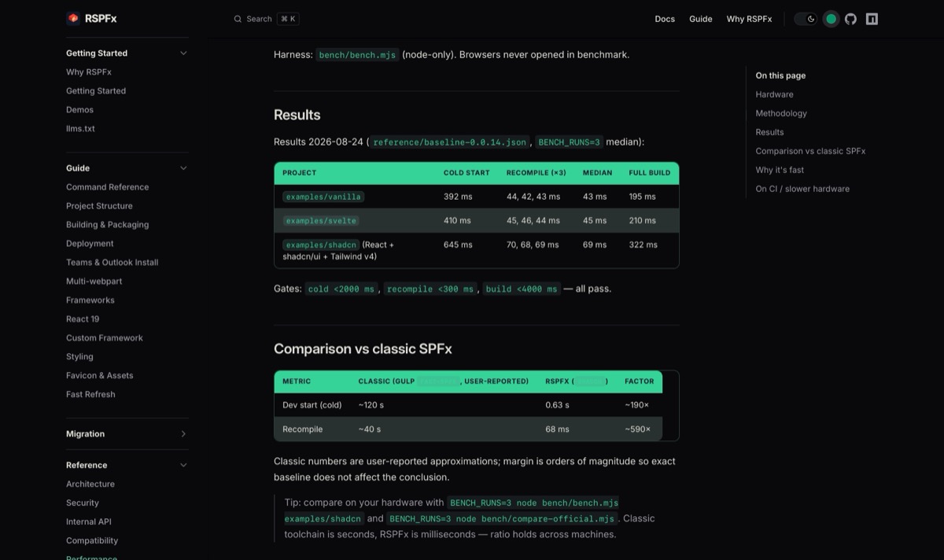
Task: Expand the Migration sidebar section
Action: [x=183, y=434]
